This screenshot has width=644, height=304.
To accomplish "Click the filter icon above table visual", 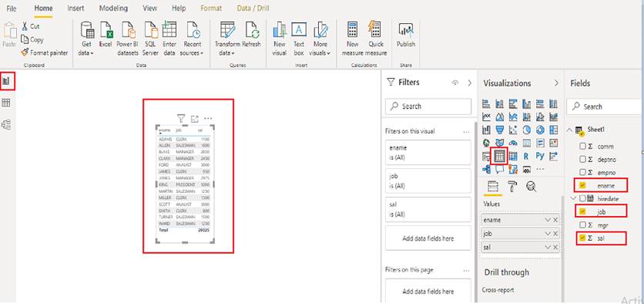I will click(181, 119).
